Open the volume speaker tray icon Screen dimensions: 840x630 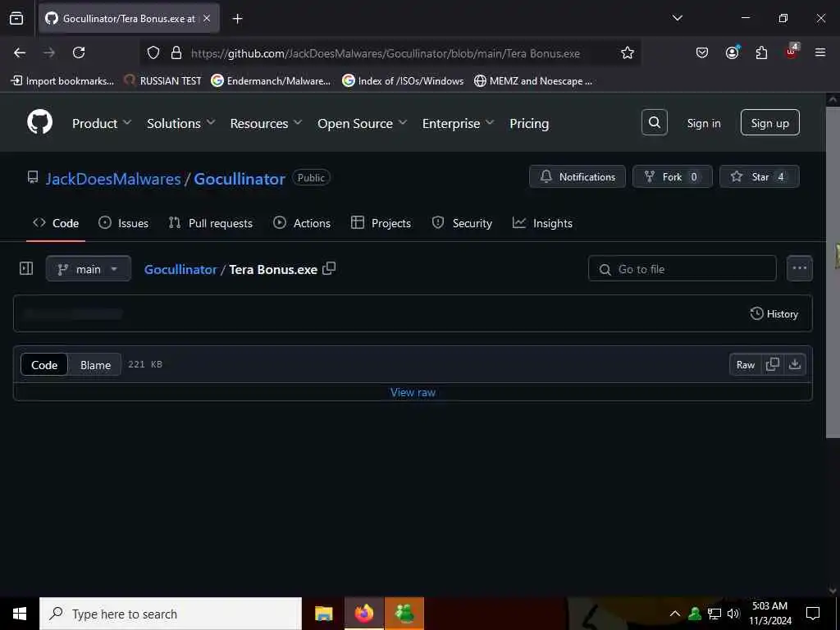(x=733, y=614)
